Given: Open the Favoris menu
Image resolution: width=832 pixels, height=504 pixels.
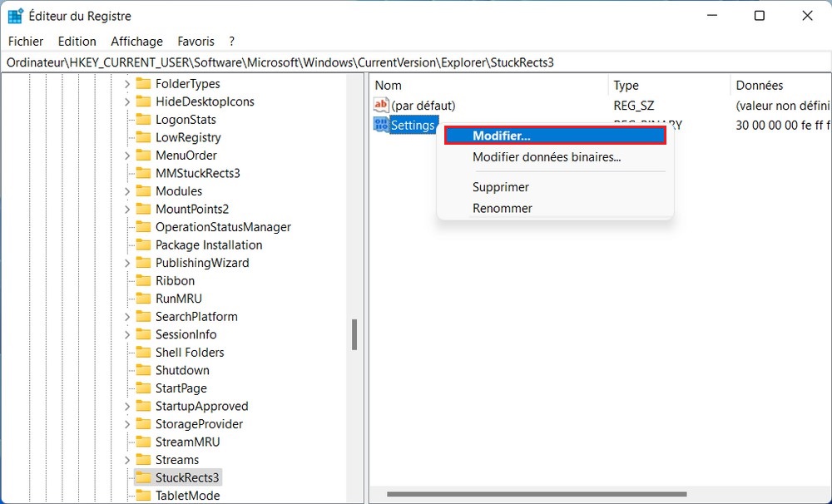Looking at the screenshot, I should click(196, 42).
